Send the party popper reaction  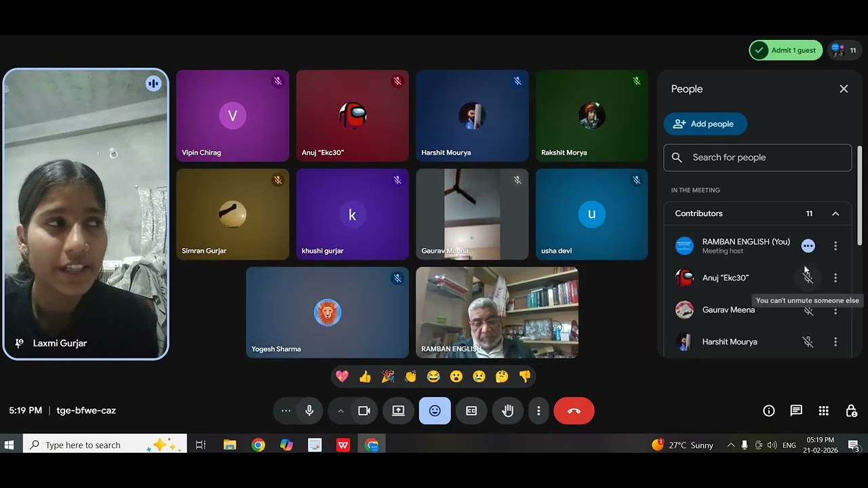point(388,376)
